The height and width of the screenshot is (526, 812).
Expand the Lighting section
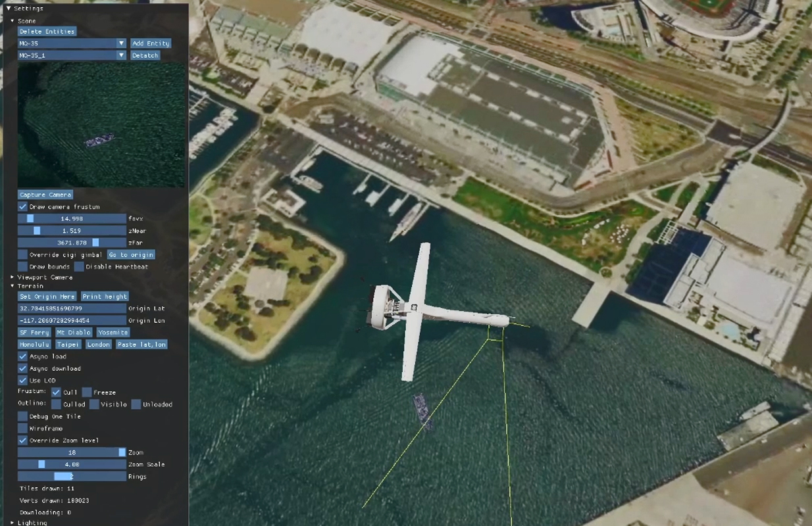[13, 523]
